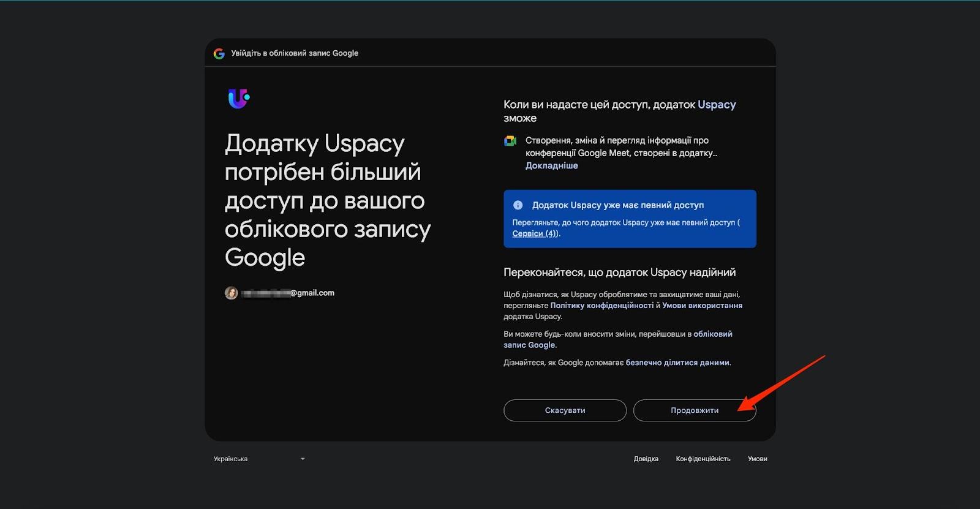The width and height of the screenshot is (980, 509).
Task: Open Умови використання link
Action: [x=702, y=305]
